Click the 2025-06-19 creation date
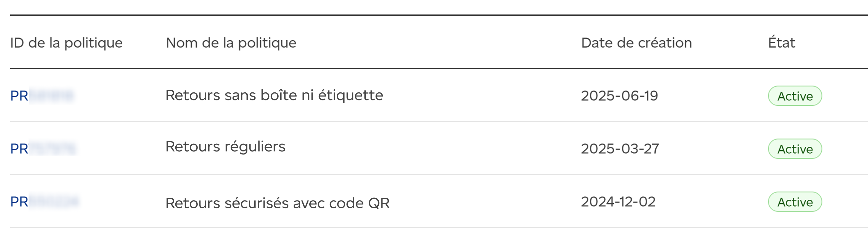Screen dimensions: 868x235 pyautogui.click(x=619, y=96)
